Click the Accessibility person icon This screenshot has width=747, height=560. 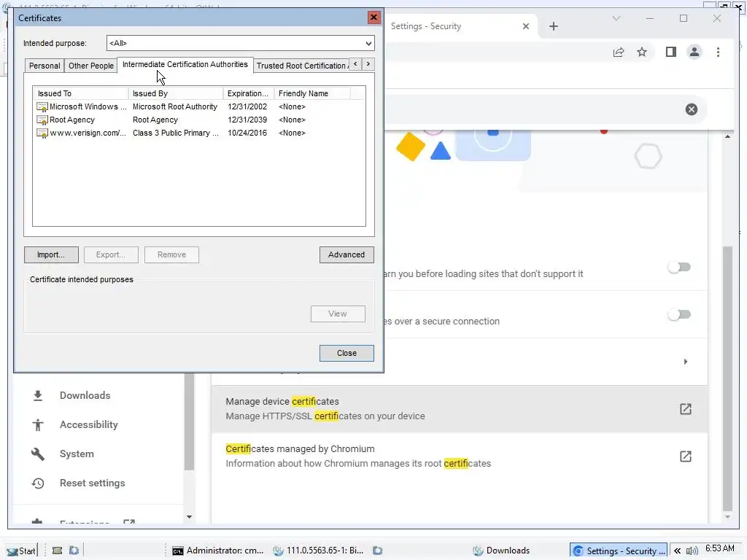pos(38,425)
